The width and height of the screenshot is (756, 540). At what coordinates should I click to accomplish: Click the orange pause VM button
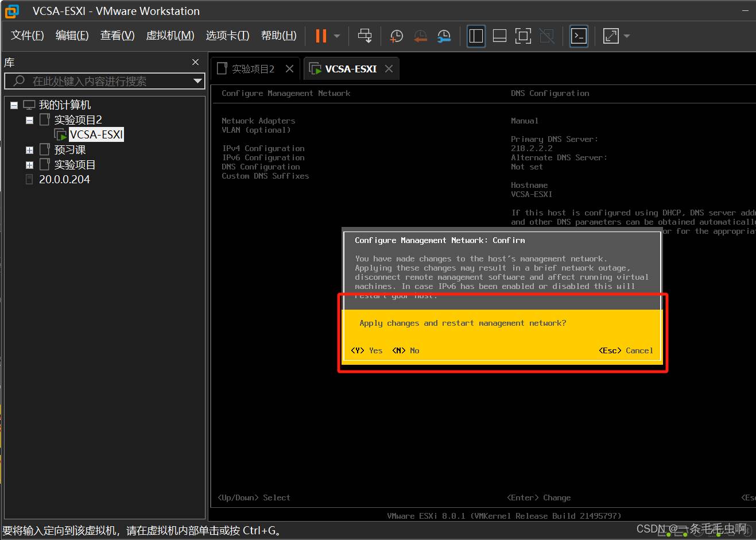point(321,36)
